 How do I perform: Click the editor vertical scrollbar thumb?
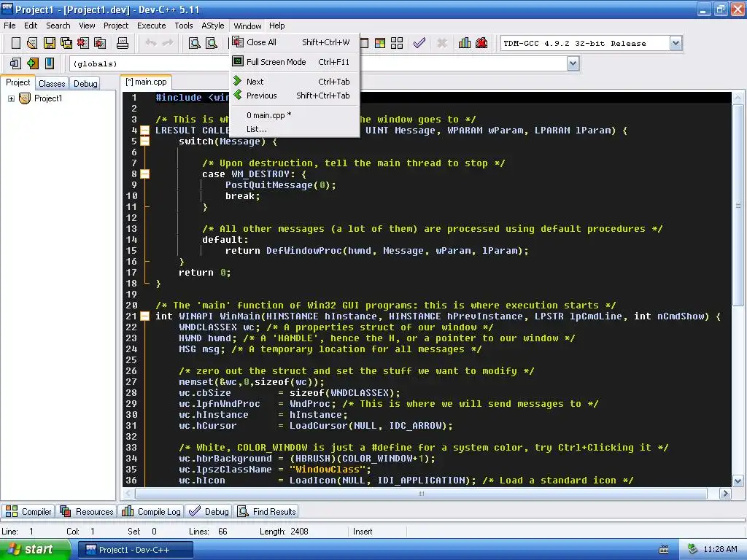738,205
